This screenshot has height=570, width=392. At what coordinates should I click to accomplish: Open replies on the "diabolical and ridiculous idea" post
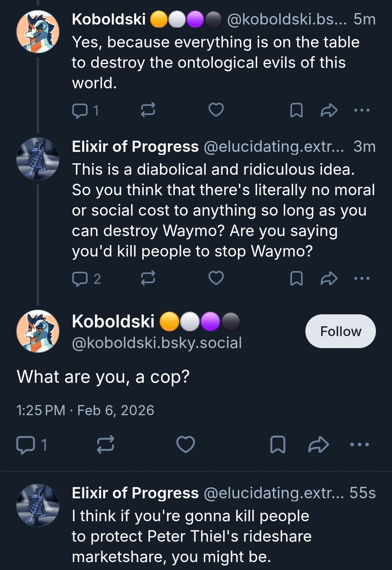80,278
